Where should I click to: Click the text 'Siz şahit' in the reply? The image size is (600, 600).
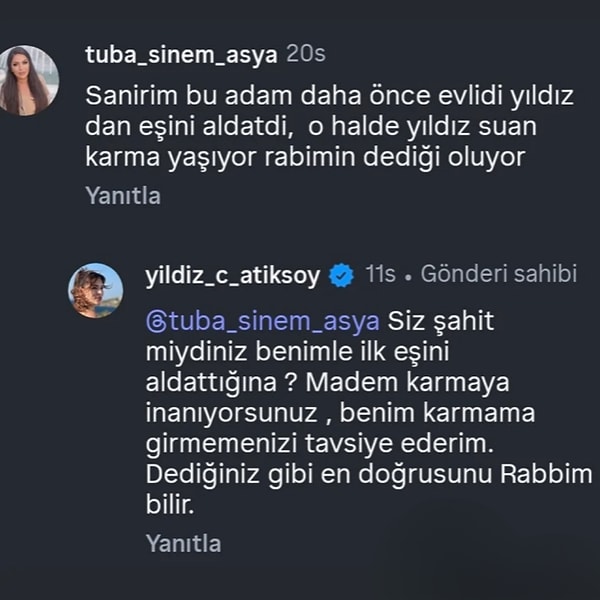441,323
